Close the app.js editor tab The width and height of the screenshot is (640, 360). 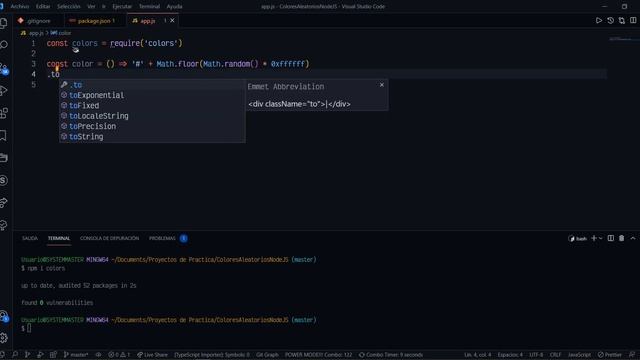pos(172,20)
